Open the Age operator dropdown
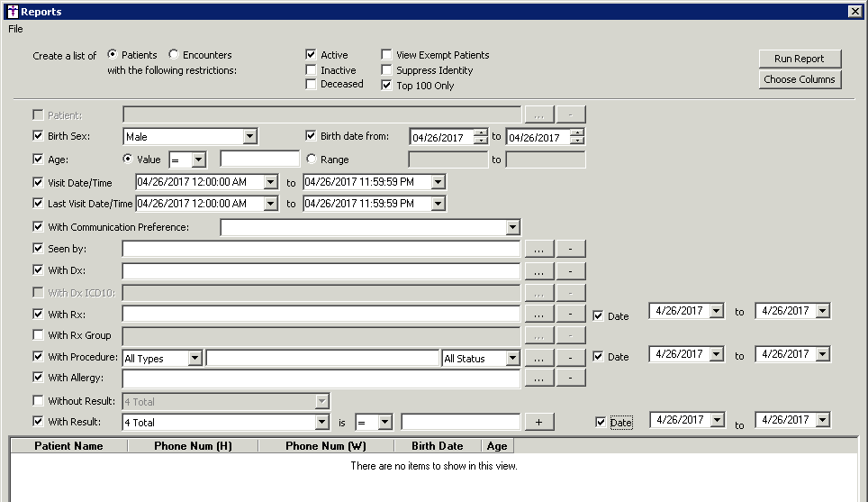 coord(199,160)
